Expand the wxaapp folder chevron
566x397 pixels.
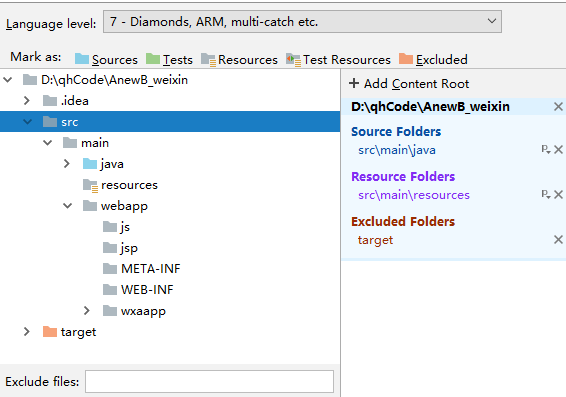pos(87,310)
